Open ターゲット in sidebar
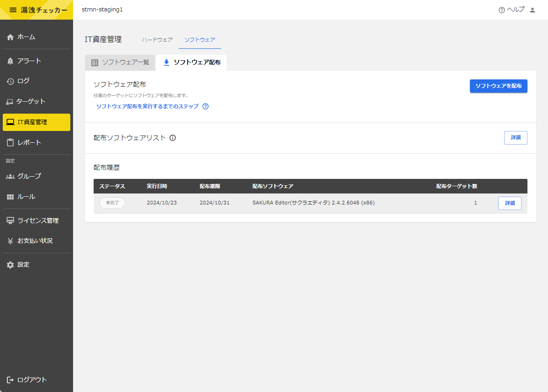This screenshot has width=548, height=392. pyautogui.click(x=37, y=101)
